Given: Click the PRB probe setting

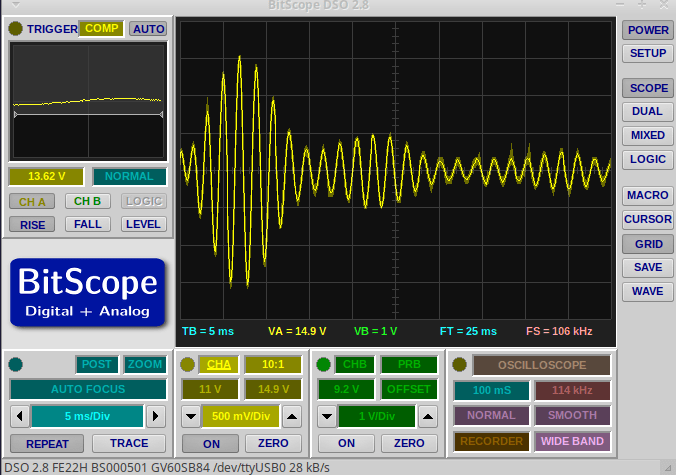Looking at the screenshot, I should pos(409,365).
